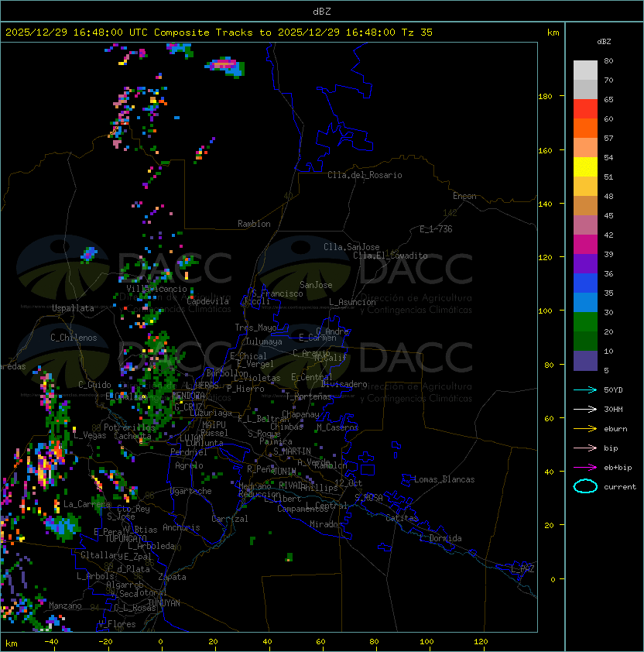This screenshot has height=652, width=644.
Task: Click the 'TUPUNGATO' map label
Action: [125, 538]
